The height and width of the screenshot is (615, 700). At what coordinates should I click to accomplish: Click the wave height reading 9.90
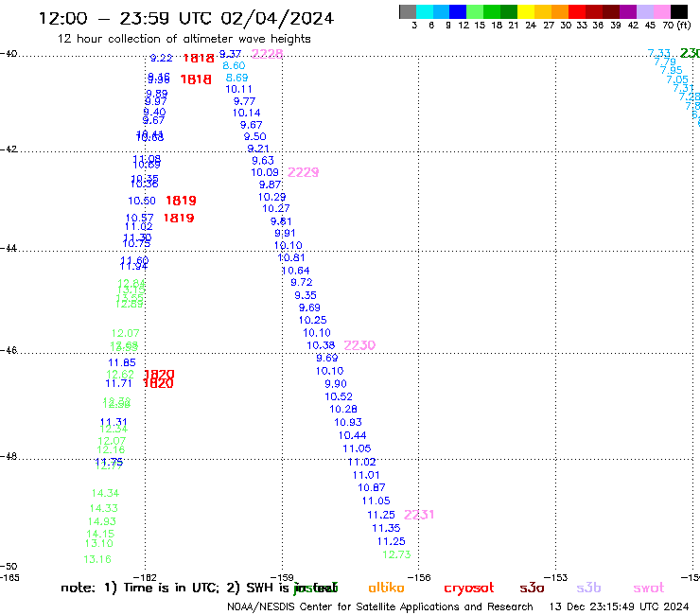point(336,383)
